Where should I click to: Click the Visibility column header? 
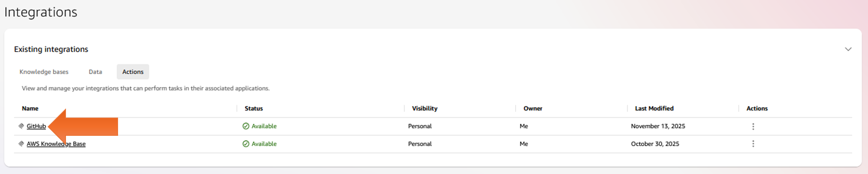(x=424, y=108)
